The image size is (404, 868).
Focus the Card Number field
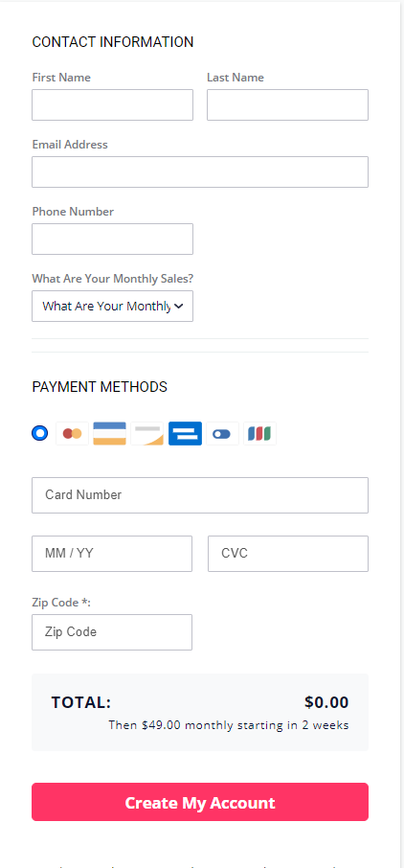pos(200,495)
